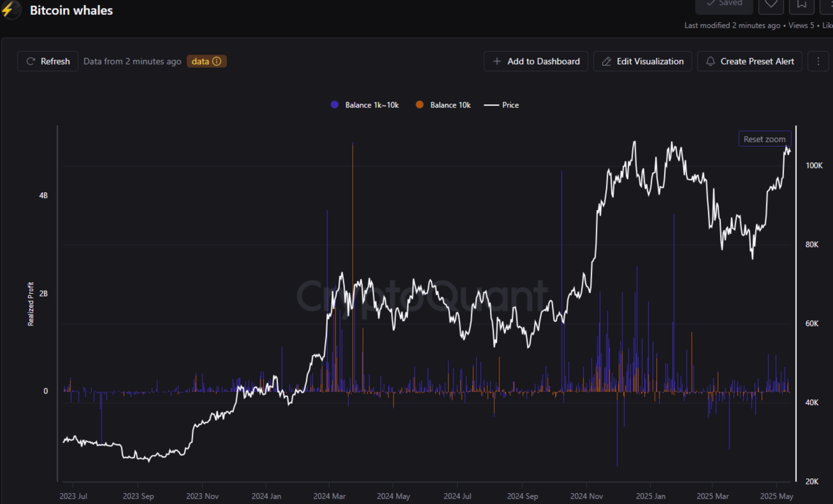Expand details via the data badge
Screen dimensions: 833x504
tap(206, 61)
